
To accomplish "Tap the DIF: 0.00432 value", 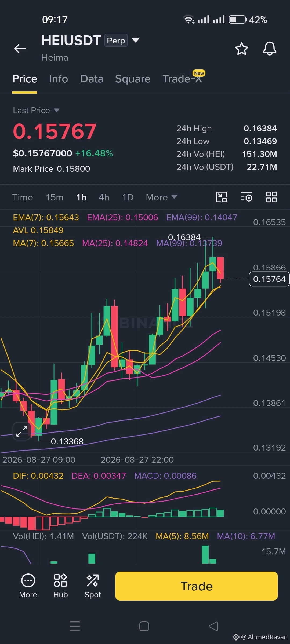I will point(38,476).
